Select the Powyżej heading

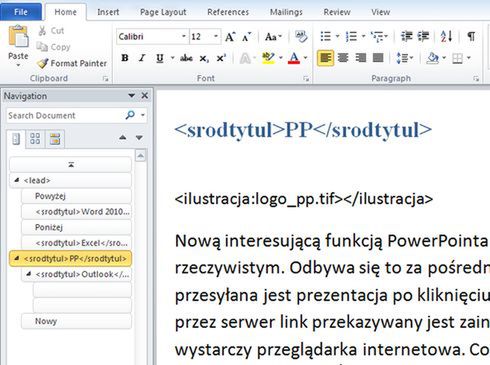(x=77, y=196)
